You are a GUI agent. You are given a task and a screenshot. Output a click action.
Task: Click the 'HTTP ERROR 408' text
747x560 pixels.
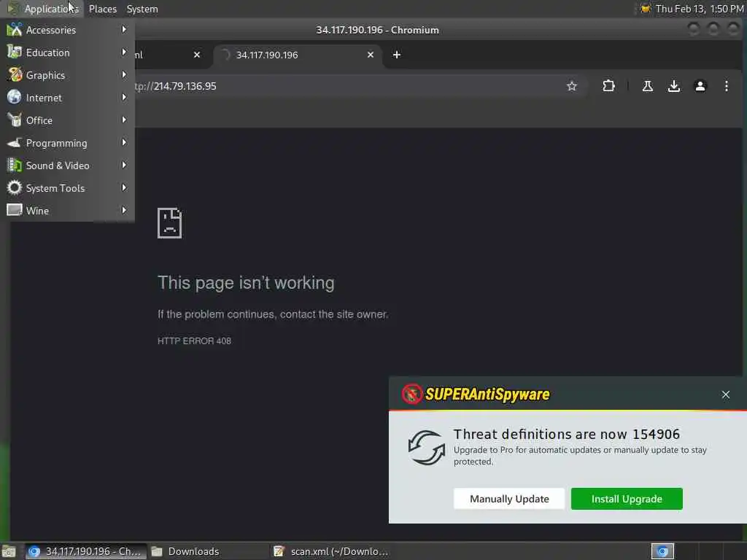tap(194, 341)
